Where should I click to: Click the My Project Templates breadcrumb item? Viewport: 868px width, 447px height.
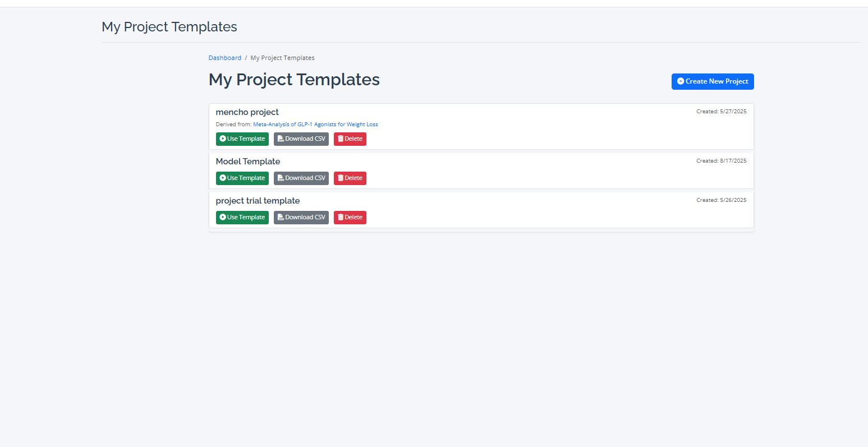pyautogui.click(x=282, y=58)
